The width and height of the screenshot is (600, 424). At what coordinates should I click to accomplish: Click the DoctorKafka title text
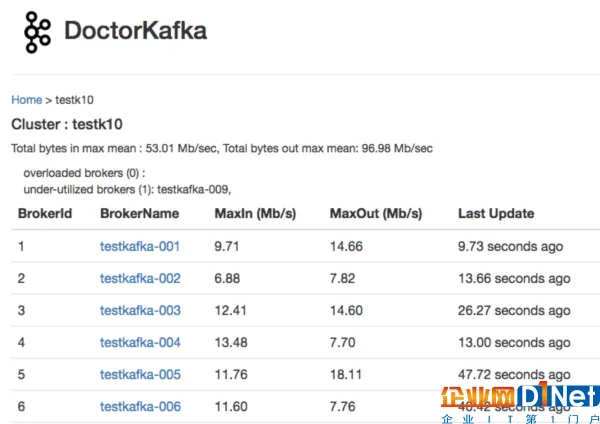tap(135, 31)
